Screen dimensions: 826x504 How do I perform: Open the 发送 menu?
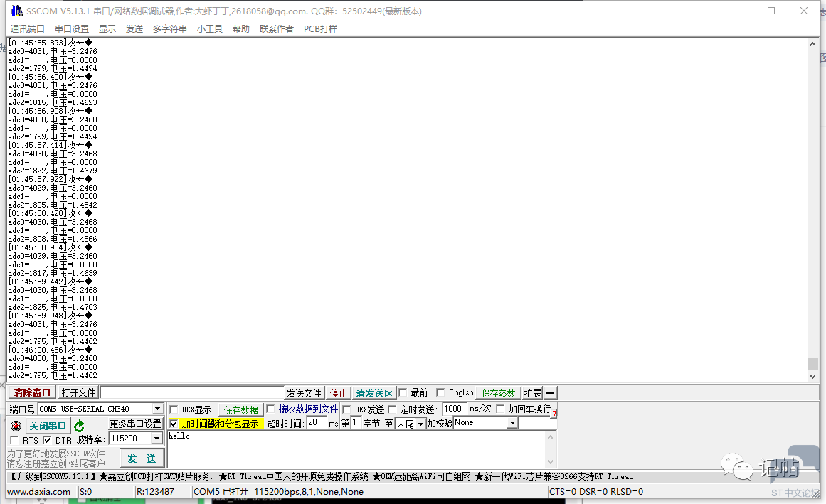tap(134, 29)
